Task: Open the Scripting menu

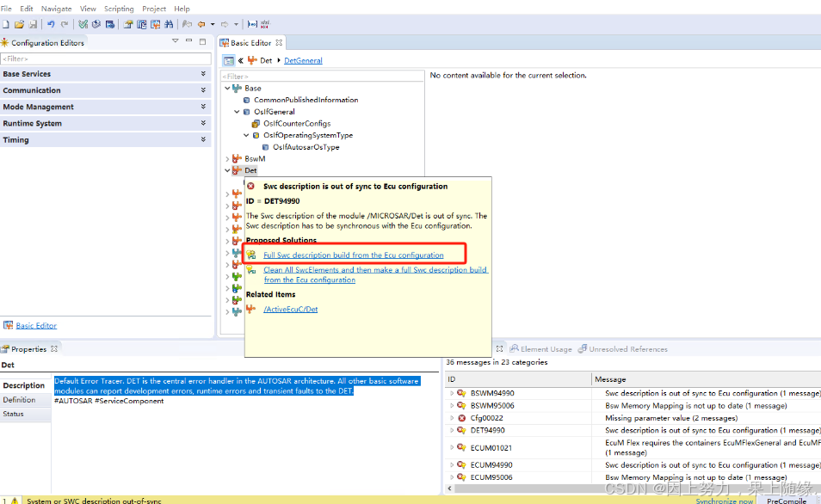Action: pyautogui.click(x=119, y=9)
